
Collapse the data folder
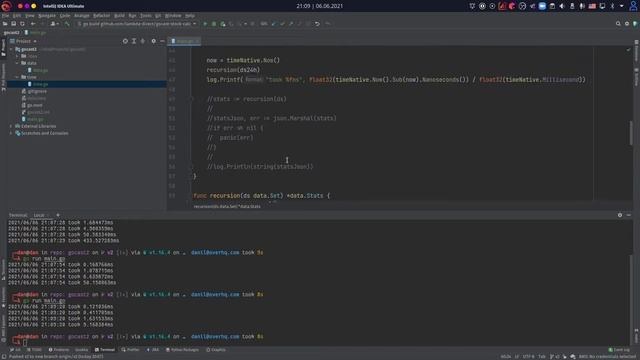point(17,63)
